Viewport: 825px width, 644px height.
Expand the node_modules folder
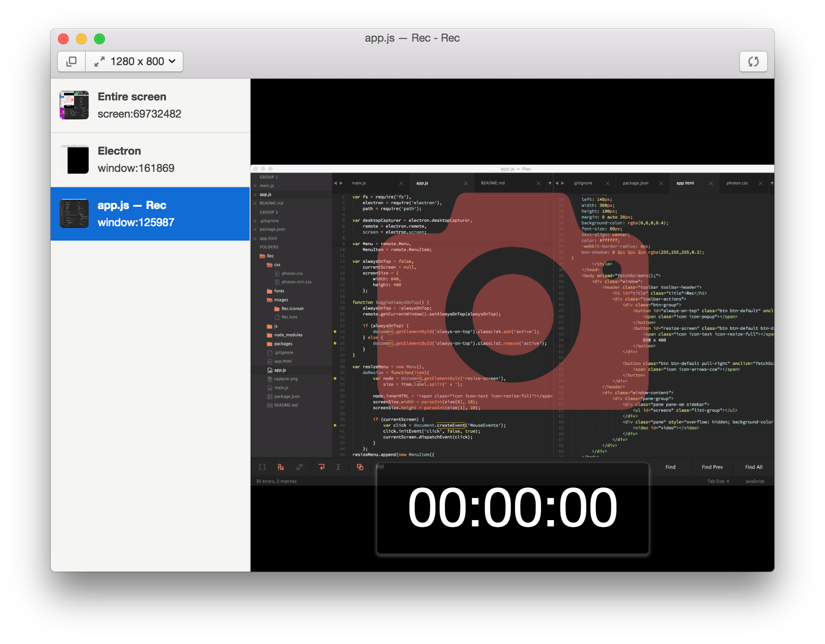pos(270,335)
